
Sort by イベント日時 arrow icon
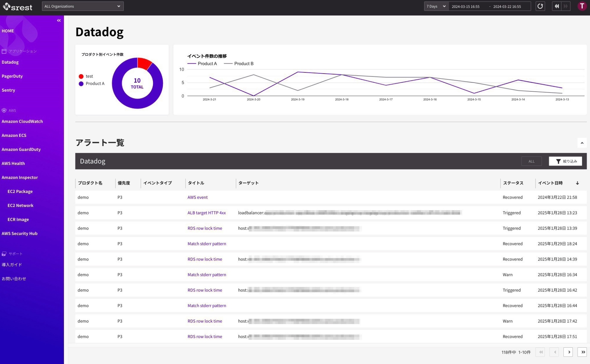577,183
